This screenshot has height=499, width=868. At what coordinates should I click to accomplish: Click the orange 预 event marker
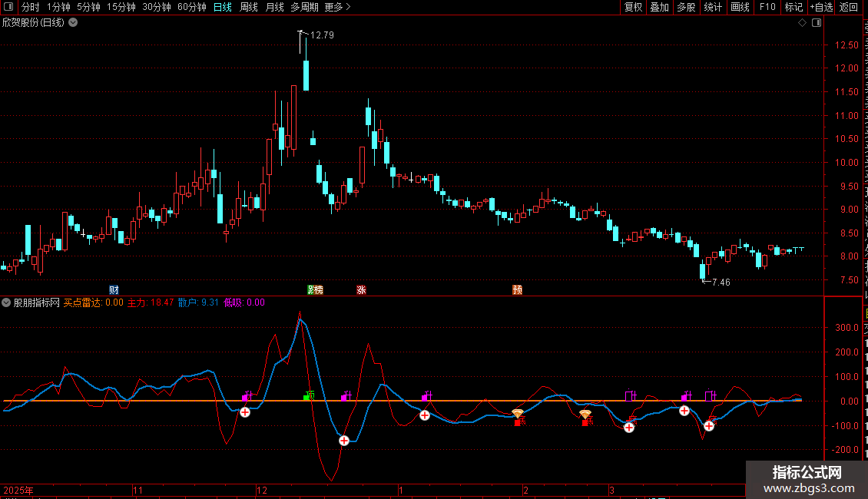(x=518, y=290)
